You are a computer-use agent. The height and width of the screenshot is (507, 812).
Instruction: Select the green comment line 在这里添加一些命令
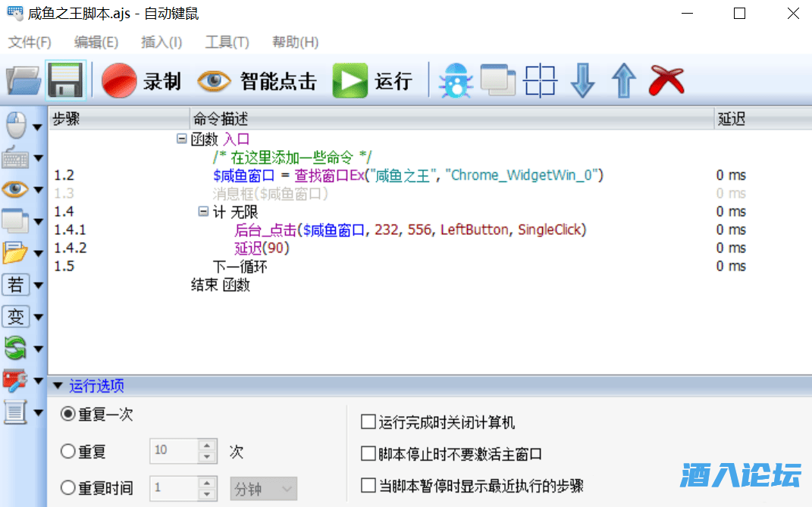[x=292, y=157]
